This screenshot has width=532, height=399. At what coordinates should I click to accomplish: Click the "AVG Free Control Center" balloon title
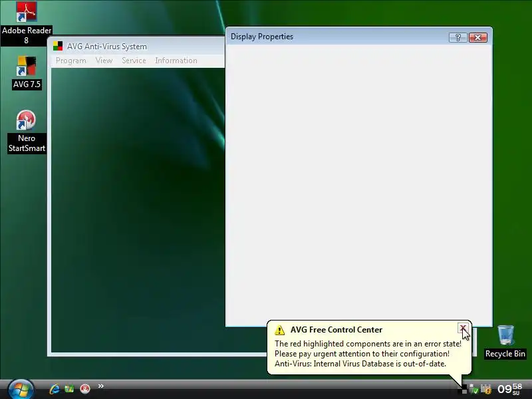(x=336, y=330)
